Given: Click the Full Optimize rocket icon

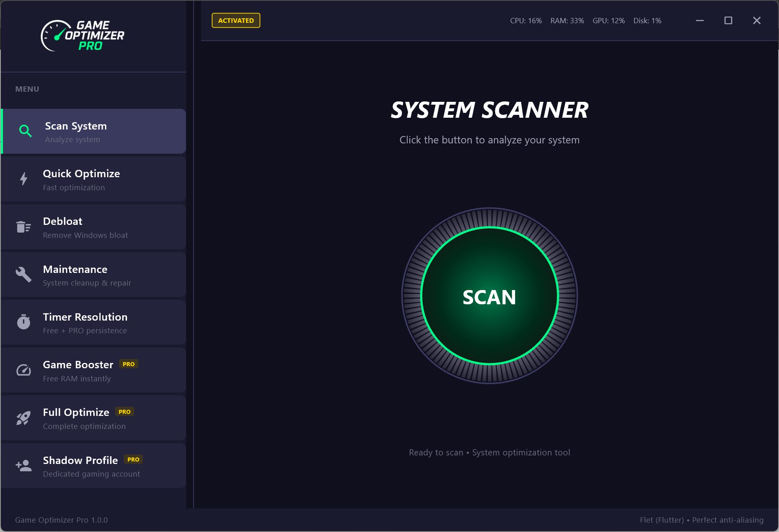Looking at the screenshot, I should 23,418.
